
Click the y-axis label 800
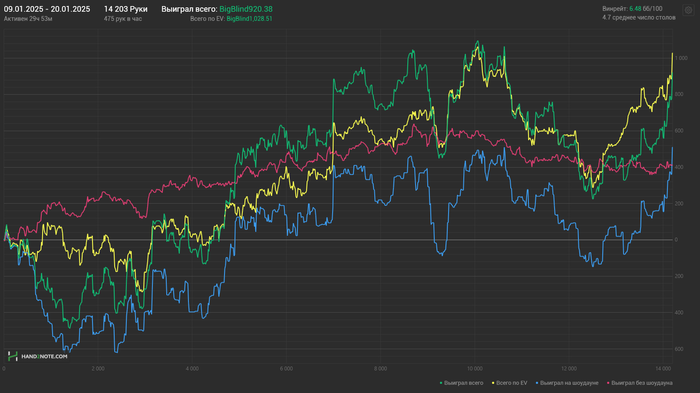click(679, 94)
